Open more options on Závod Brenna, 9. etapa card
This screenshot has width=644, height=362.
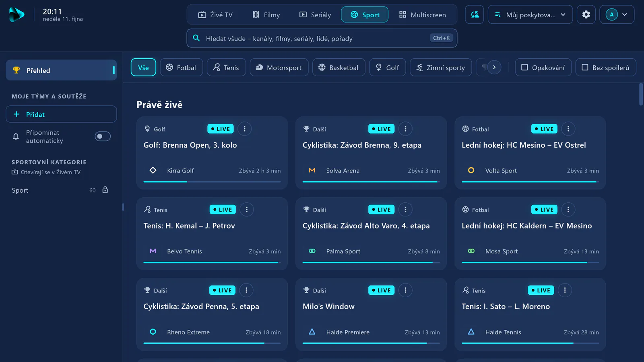point(405,129)
